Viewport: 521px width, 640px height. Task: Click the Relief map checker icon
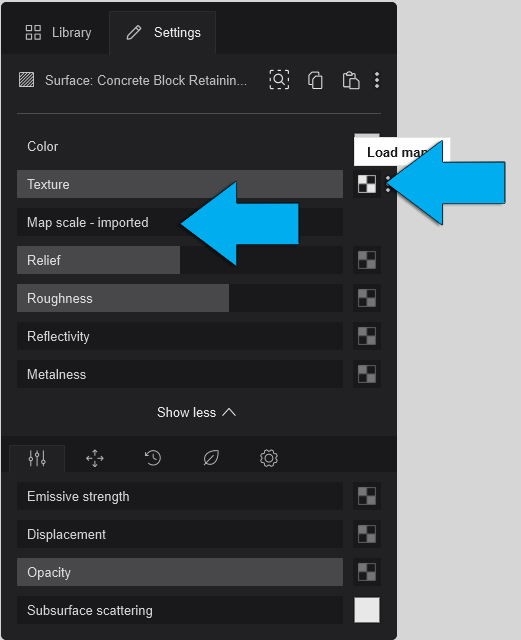367,260
